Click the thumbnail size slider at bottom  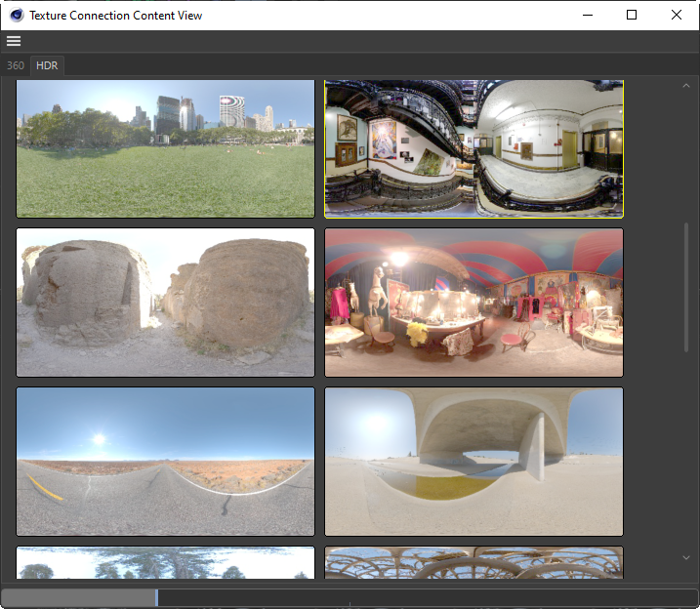point(350,597)
